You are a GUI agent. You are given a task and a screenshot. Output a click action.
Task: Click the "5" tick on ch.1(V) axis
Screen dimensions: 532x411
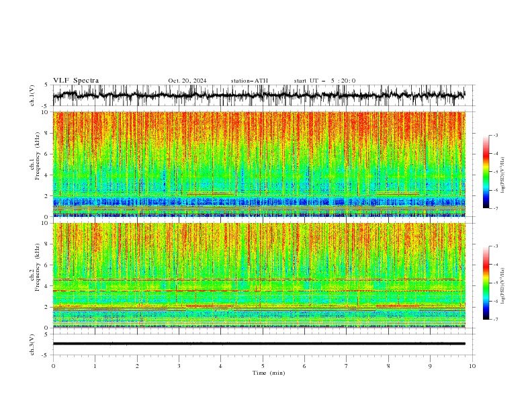(46, 85)
